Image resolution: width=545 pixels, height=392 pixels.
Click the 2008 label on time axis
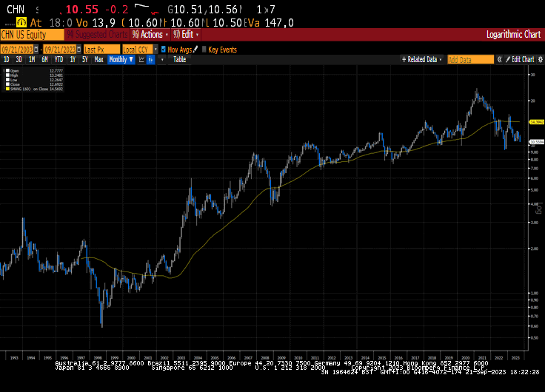coord(265,358)
